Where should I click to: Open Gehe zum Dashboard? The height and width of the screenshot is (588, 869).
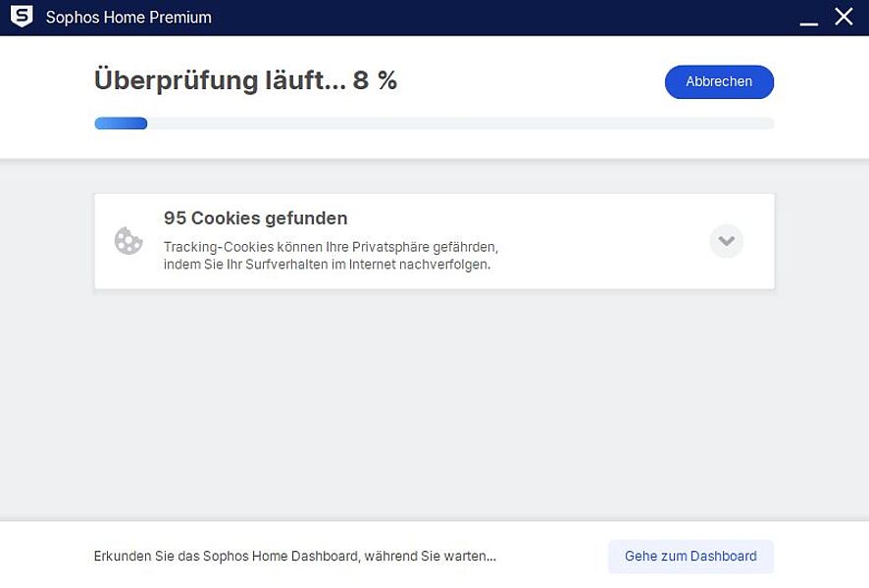pyautogui.click(x=690, y=556)
